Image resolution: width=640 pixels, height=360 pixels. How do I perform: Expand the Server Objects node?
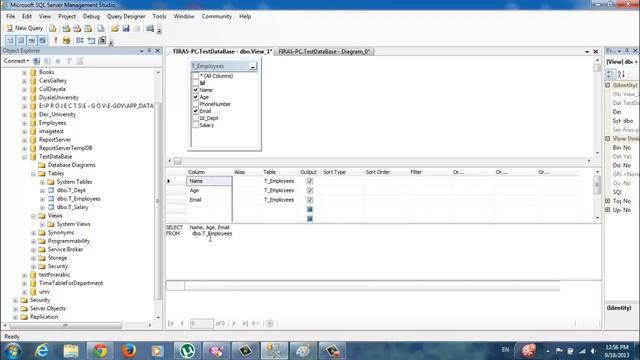[x=16, y=308]
